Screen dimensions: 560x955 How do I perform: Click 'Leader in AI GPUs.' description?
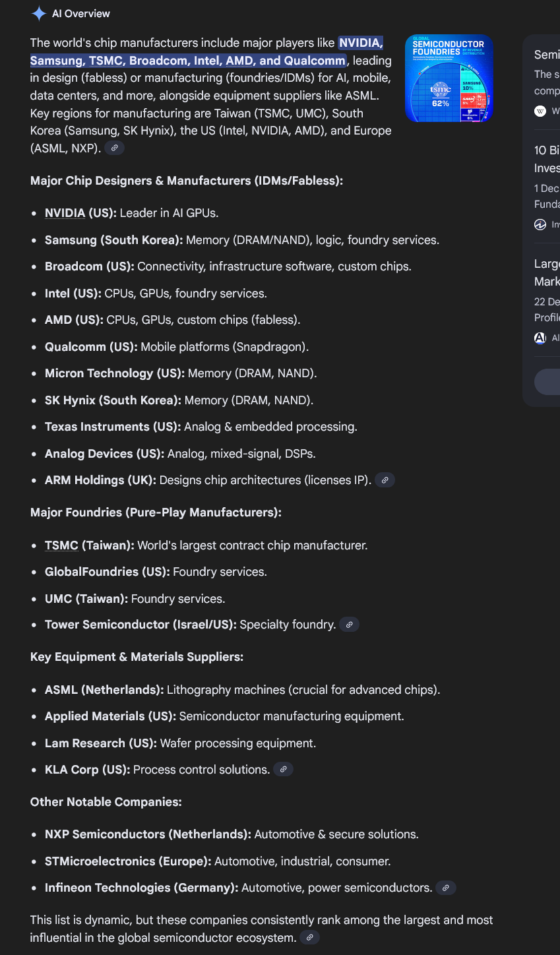click(x=169, y=213)
